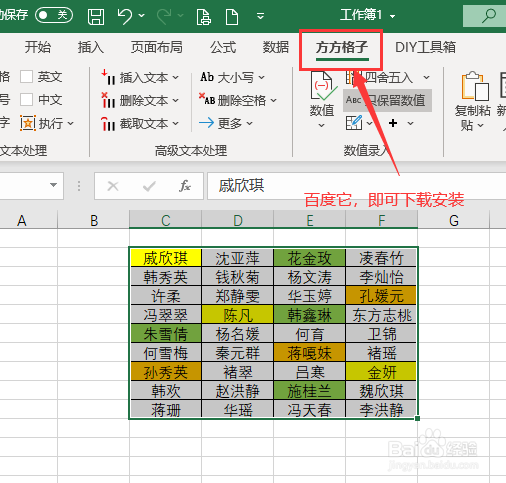Screen dimensions: 506x483
Task: Click the print preview document icon
Action: point(203,17)
